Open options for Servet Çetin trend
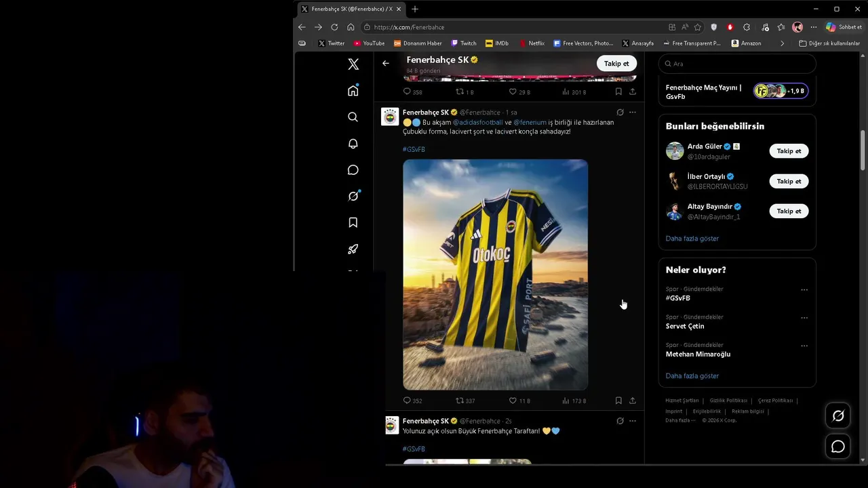The height and width of the screenshot is (488, 868). tap(804, 318)
